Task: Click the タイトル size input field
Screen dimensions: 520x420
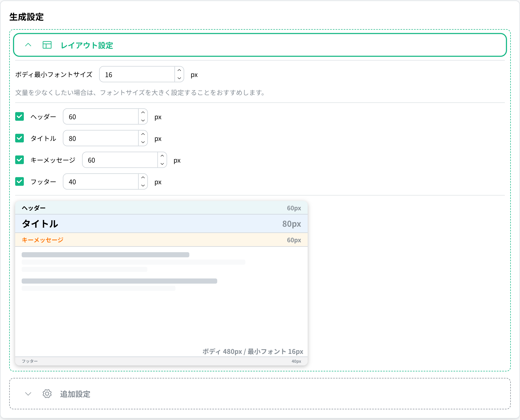Action: [101, 138]
